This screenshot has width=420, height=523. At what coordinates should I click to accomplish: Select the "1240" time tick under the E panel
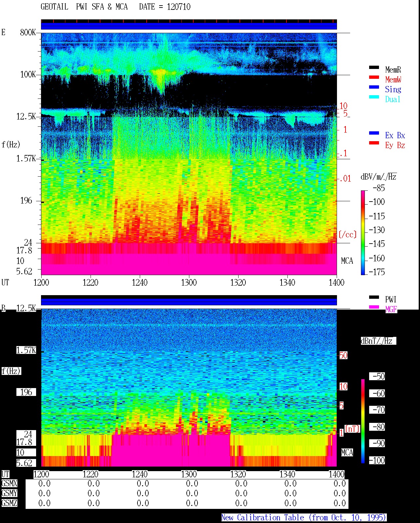[x=140, y=282]
